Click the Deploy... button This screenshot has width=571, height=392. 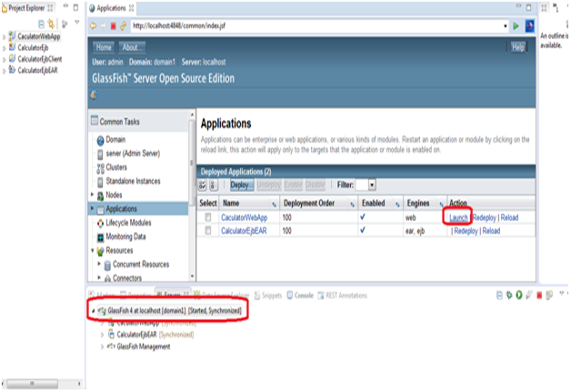(x=242, y=185)
